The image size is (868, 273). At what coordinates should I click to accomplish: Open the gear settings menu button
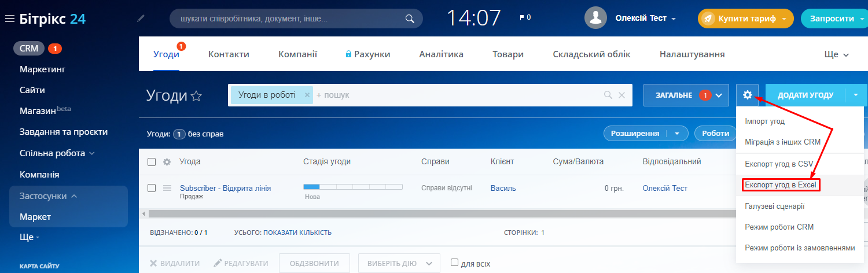[x=747, y=95]
